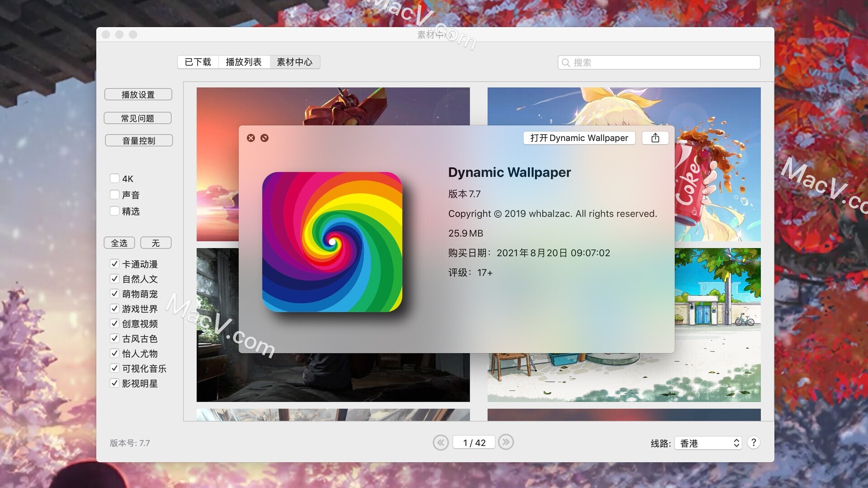Click the 评级: 17+ rating text

point(470,272)
